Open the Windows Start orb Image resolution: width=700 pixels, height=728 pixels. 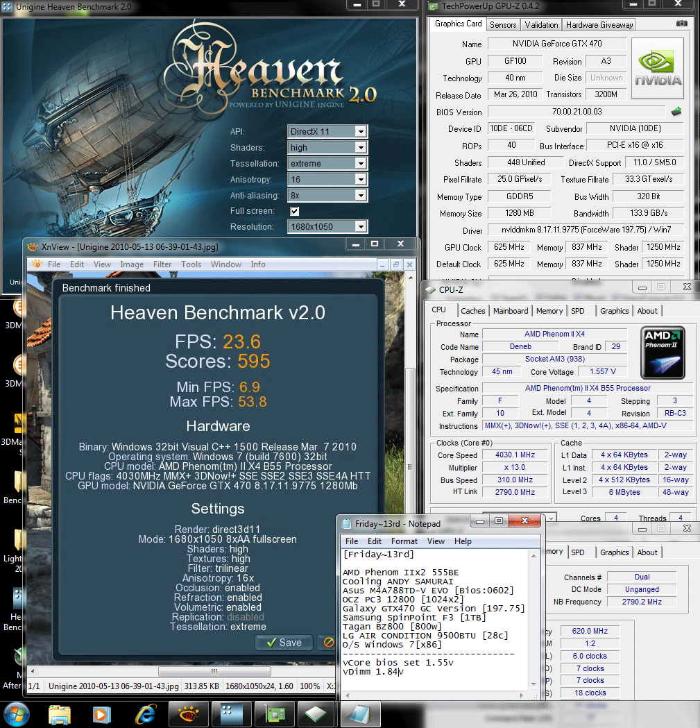click(x=16, y=715)
